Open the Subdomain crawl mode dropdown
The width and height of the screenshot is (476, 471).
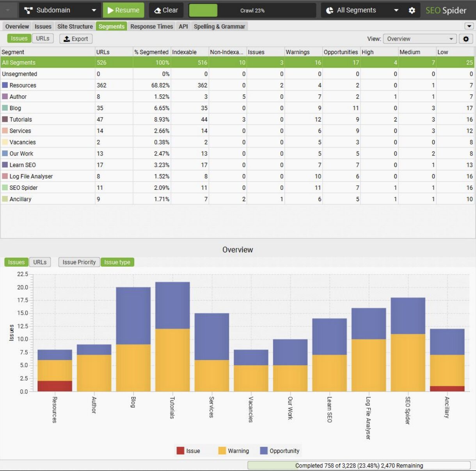(60, 10)
